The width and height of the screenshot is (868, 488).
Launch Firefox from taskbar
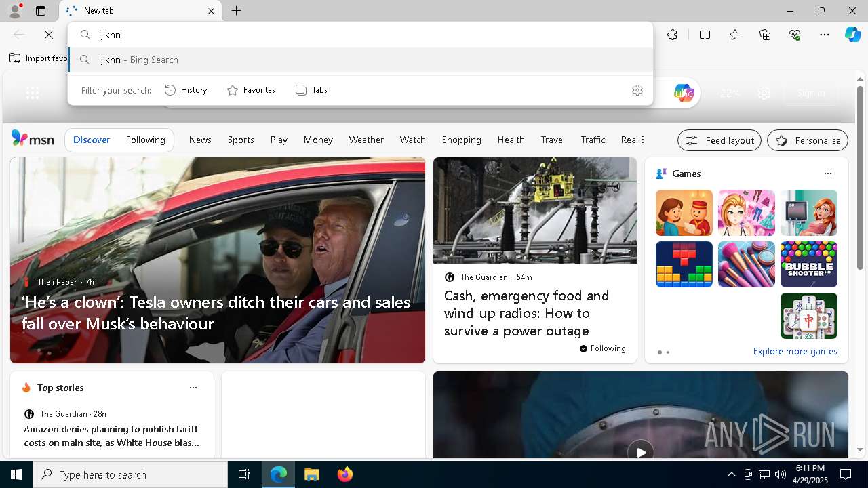tap(345, 474)
